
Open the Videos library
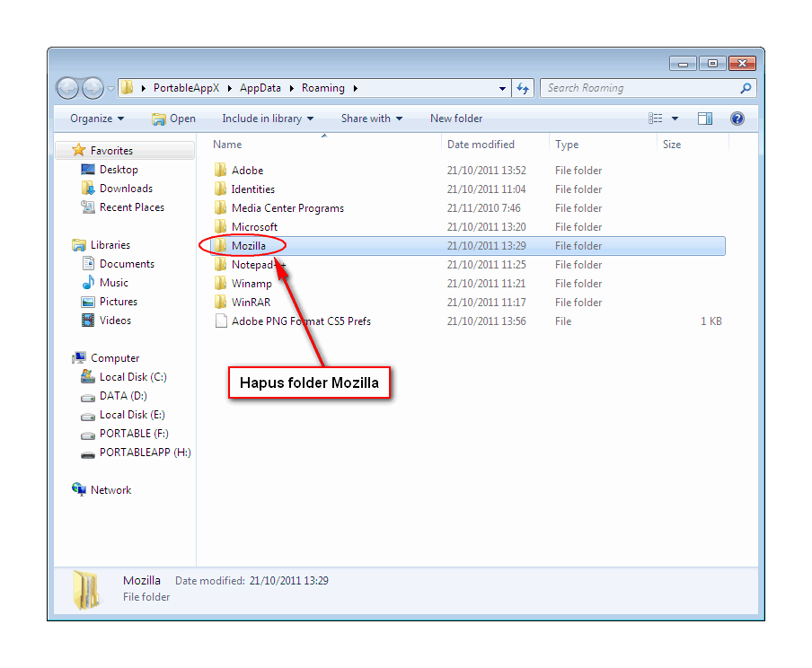pos(115,320)
